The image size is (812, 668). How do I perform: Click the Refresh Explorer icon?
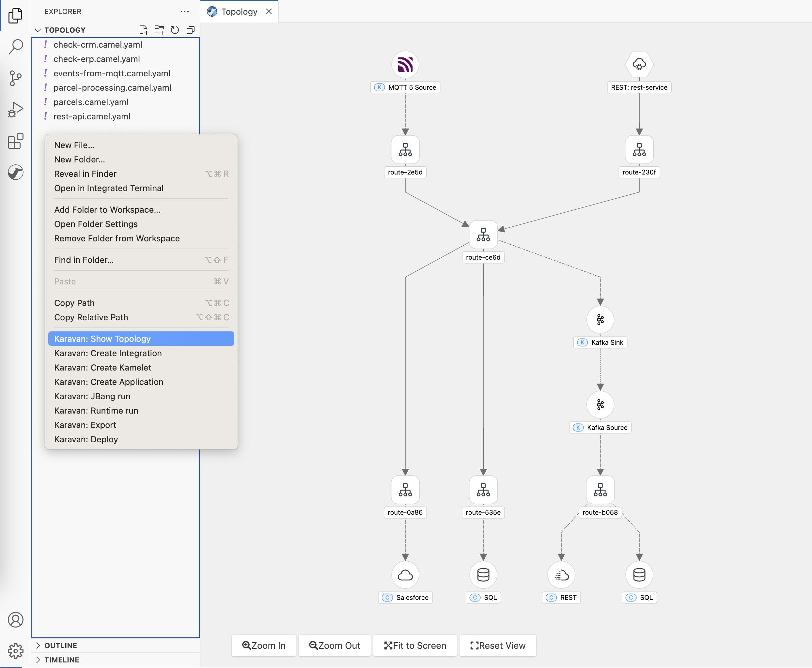[x=175, y=30]
